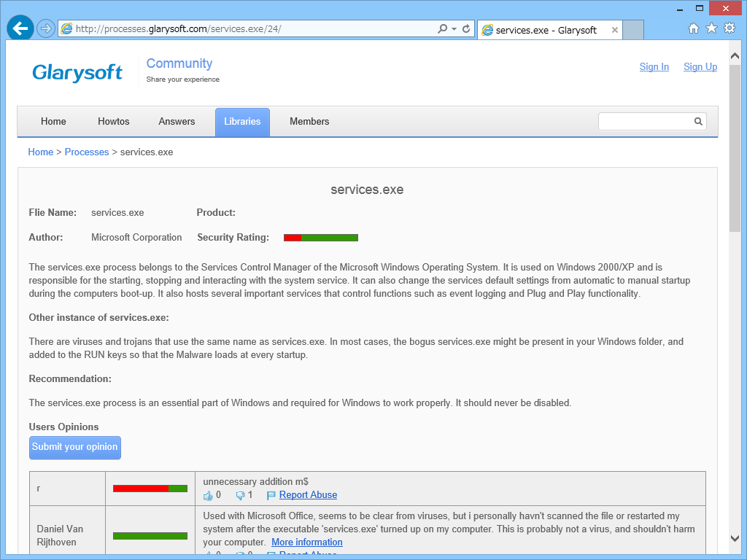
Task: Click the URL text in address bar
Action: click(178, 29)
